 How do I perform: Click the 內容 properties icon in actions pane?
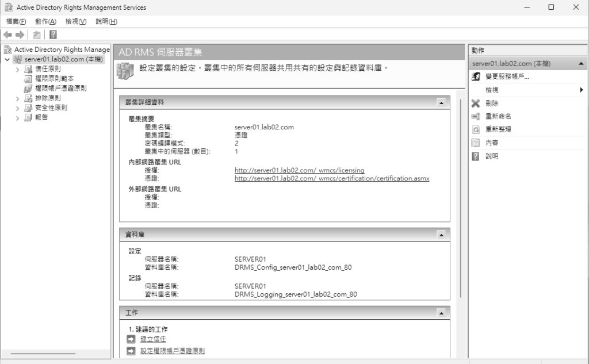click(476, 143)
